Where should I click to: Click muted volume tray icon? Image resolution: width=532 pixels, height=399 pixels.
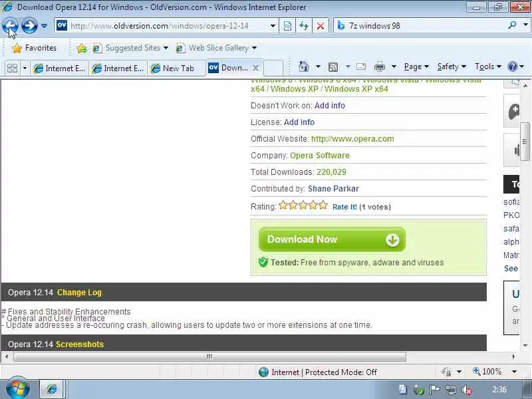(x=467, y=390)
